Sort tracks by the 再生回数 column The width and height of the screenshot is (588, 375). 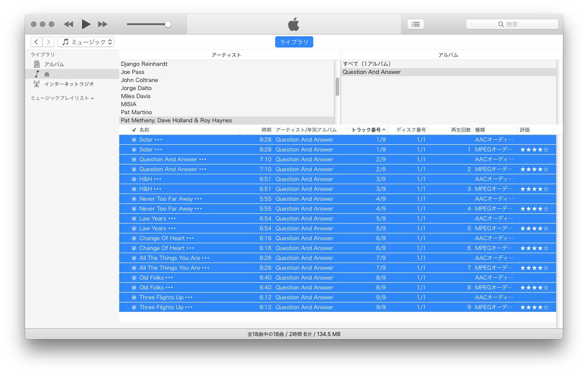451,130
